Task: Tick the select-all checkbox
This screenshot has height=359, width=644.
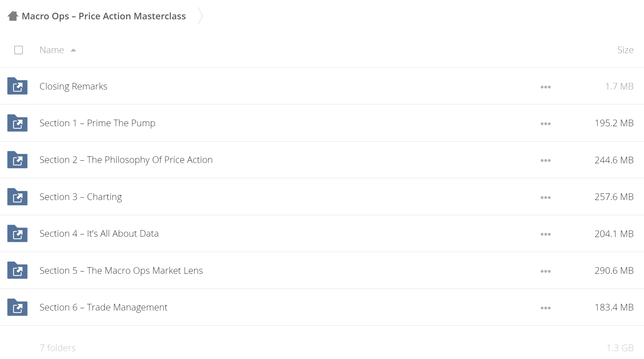Action: pos(19,50)
